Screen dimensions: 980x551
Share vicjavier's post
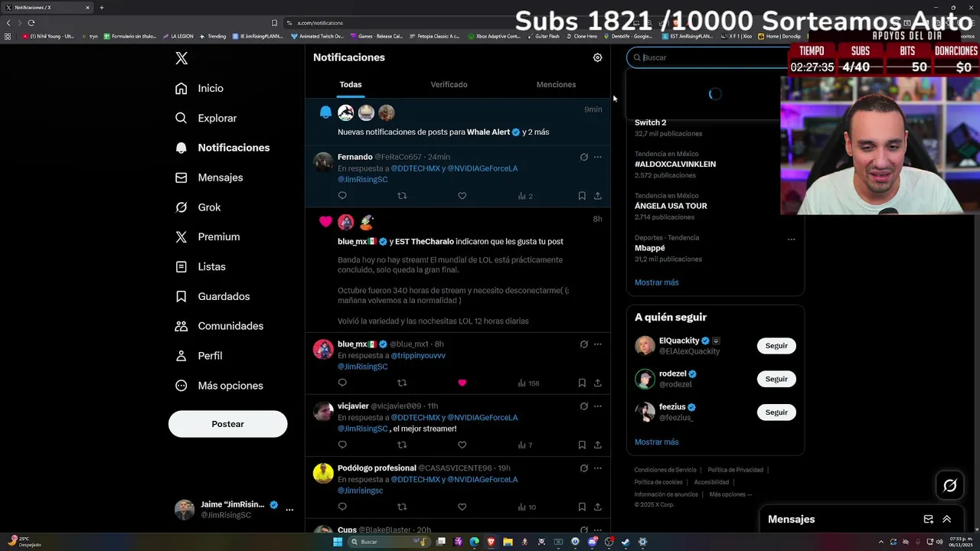597,445
